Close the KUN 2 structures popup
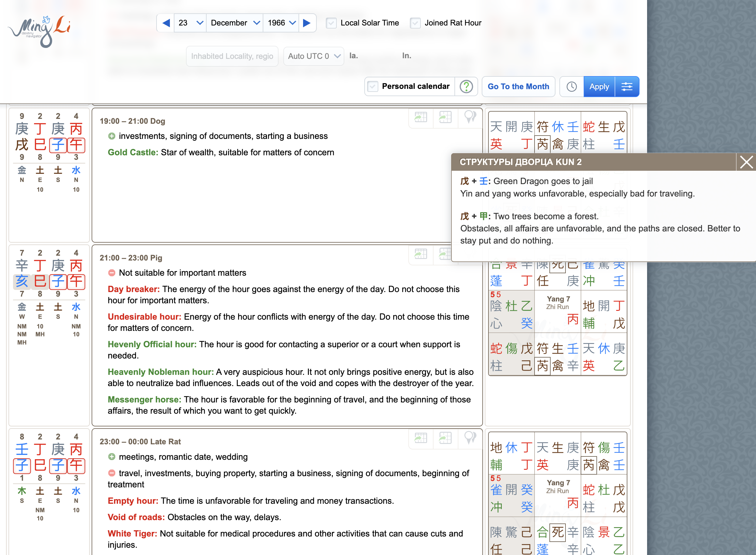Viewport: 756px width, 555px height. click(x=746, y=162)
